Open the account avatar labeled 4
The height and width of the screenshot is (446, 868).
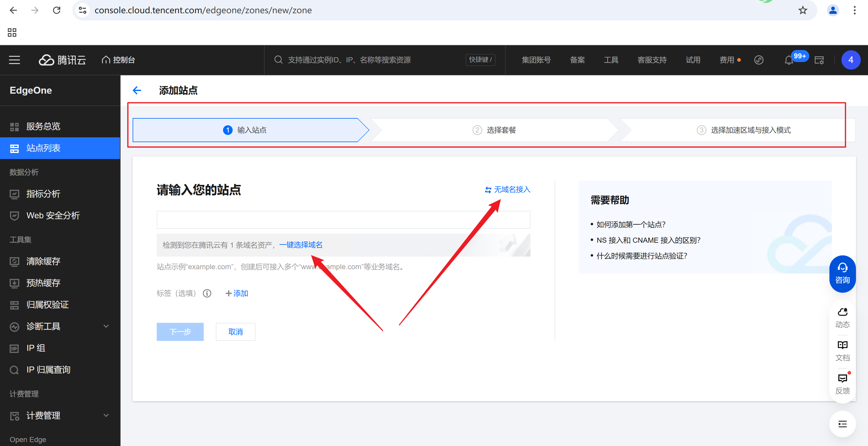pos(851,60)
